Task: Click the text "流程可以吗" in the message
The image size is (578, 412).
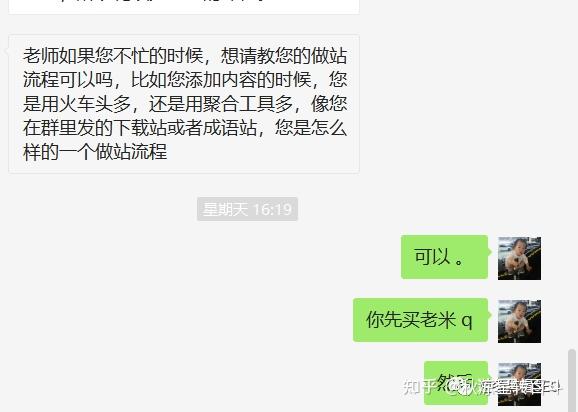Action: [68, 80]
